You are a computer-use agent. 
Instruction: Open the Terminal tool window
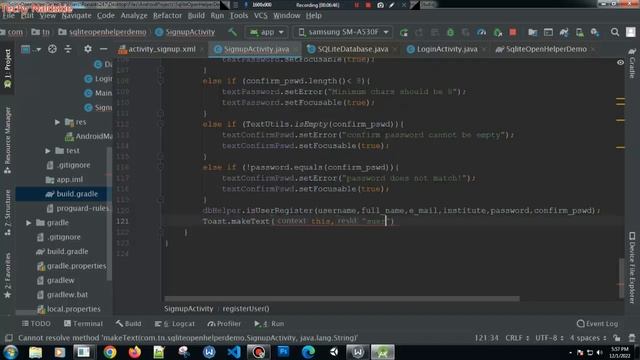[x=83, y=323]
